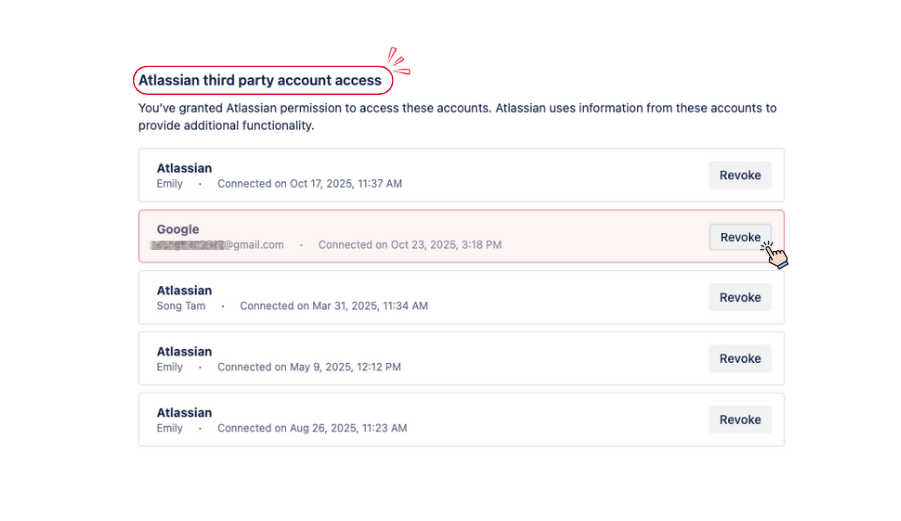
Task: Click Emily's name in the Oct 17 row
Action: tap(170, 184)
